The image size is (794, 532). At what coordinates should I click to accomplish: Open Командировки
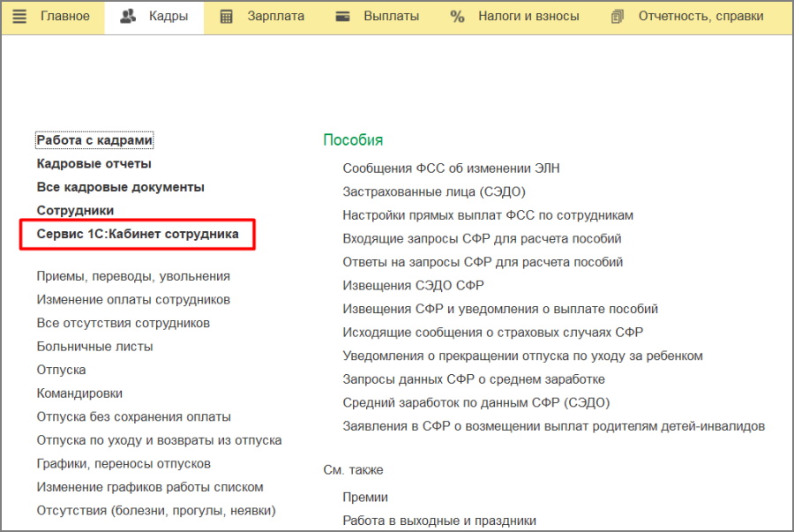coord(79,393)
